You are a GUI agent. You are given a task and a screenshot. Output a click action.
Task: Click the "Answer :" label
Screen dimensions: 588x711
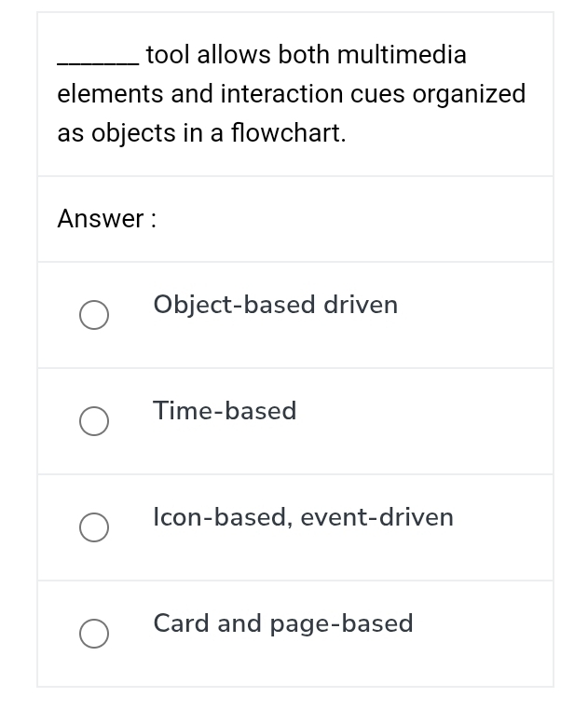[x=107, y=219]
